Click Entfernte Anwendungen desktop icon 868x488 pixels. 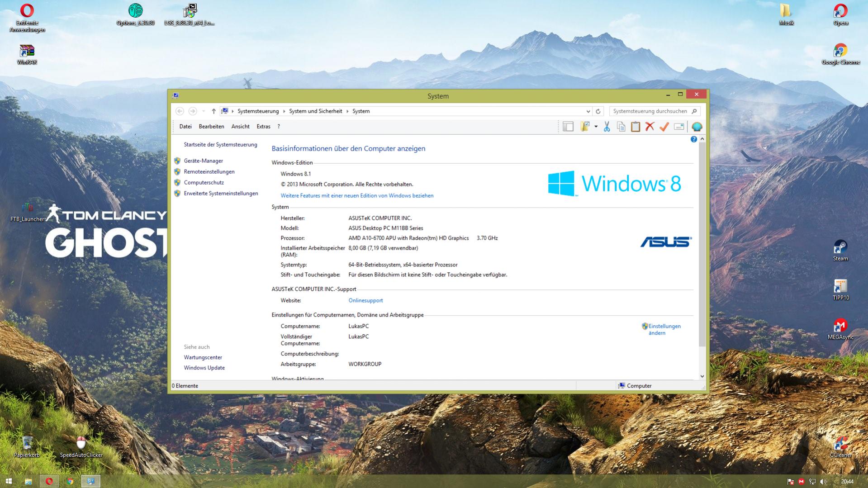27,18
